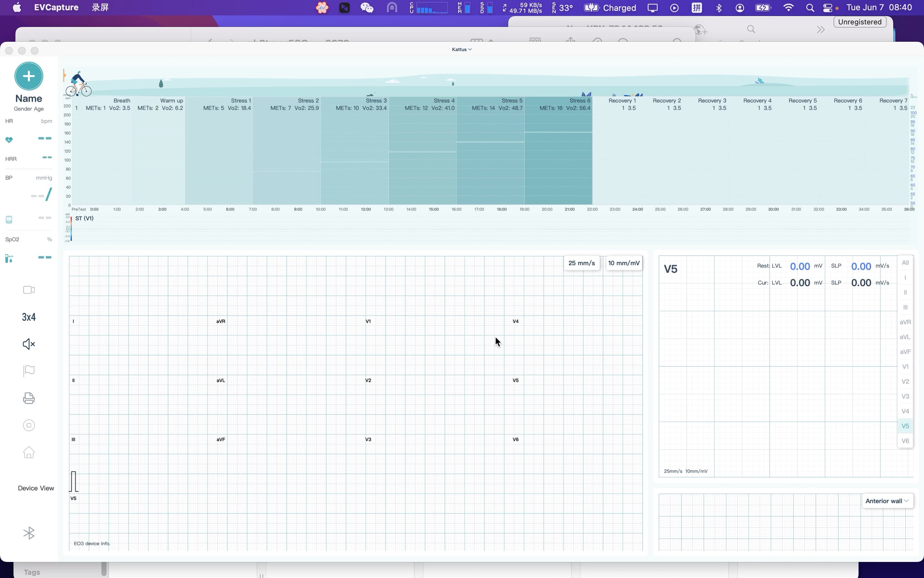Click WeChat icon in menu bar

(367, 8)
